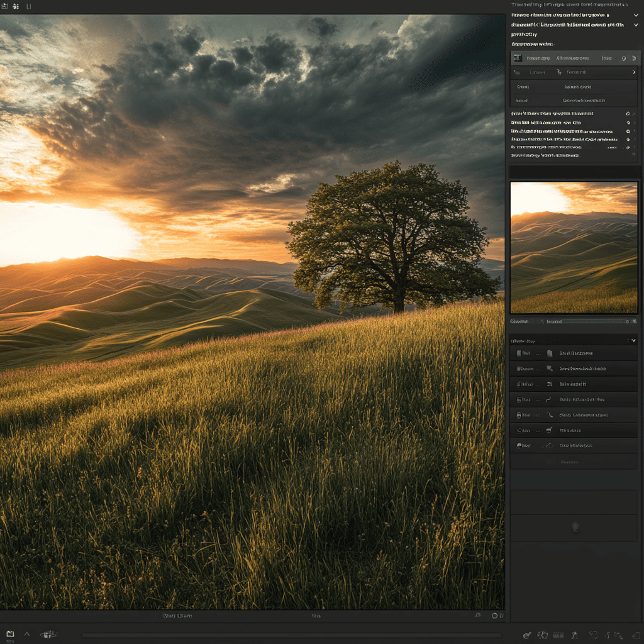Click the grid icon right of the preview slider

point(635,321)
